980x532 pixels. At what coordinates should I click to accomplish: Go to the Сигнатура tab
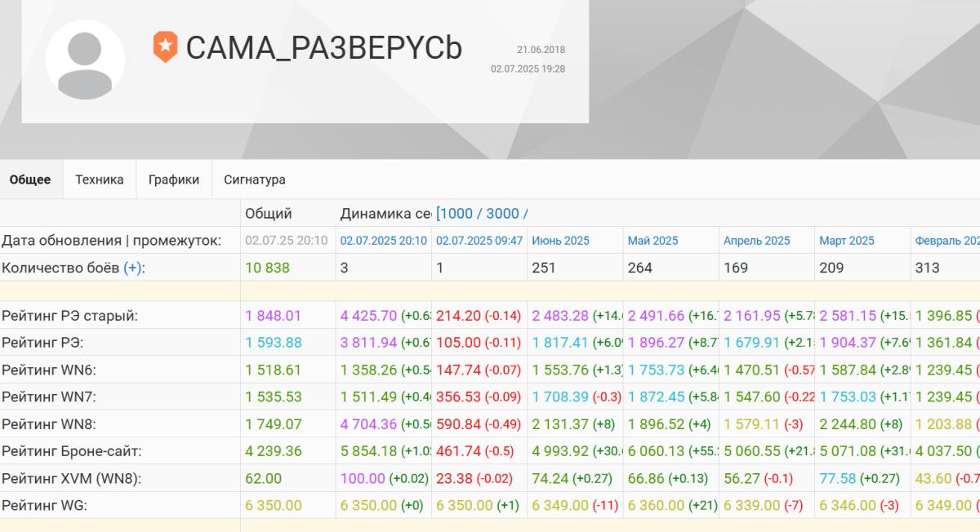255,180
